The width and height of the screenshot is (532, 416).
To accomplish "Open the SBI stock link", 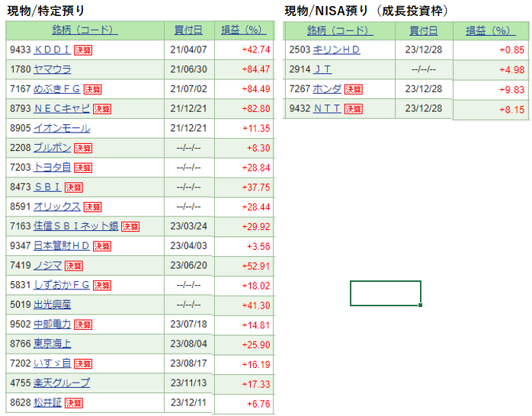I will pyautogui.click(x=47, y=187).
